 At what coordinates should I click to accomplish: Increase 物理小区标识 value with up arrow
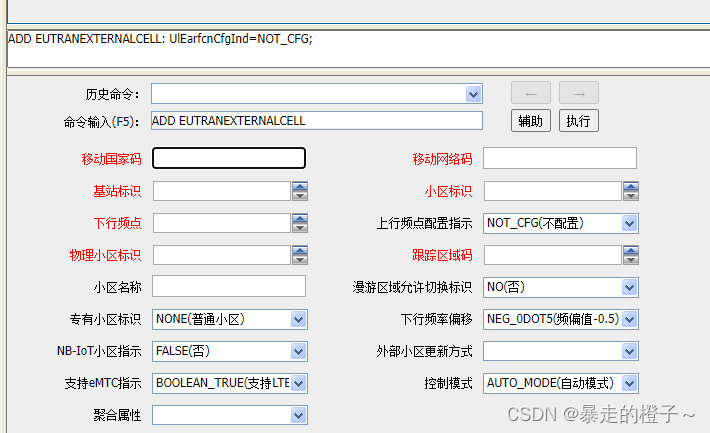pos(300,250)
